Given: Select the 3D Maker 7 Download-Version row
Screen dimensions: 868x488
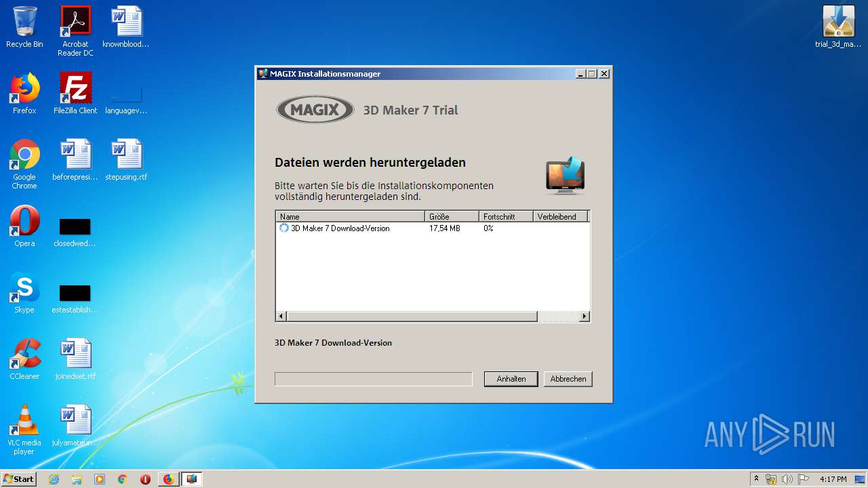Looking at the screenshot, I should 433,228.
